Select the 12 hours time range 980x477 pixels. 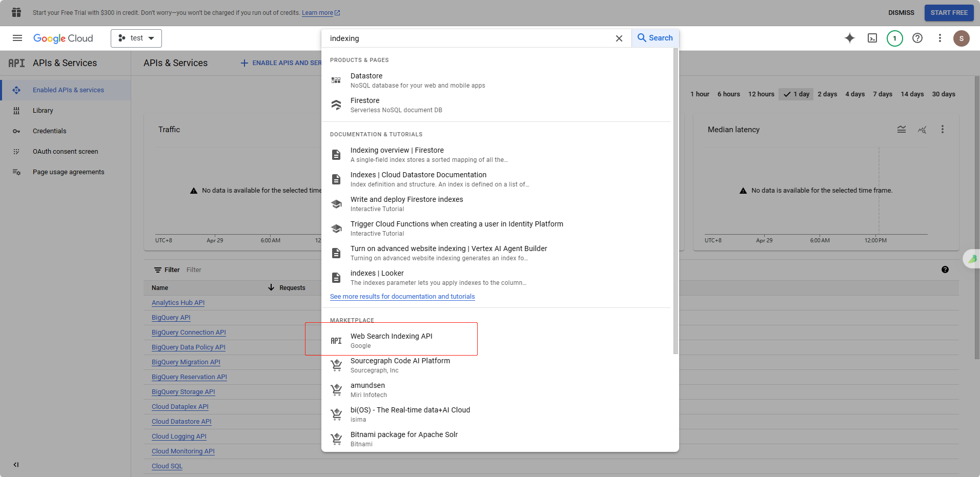point(761,94)
